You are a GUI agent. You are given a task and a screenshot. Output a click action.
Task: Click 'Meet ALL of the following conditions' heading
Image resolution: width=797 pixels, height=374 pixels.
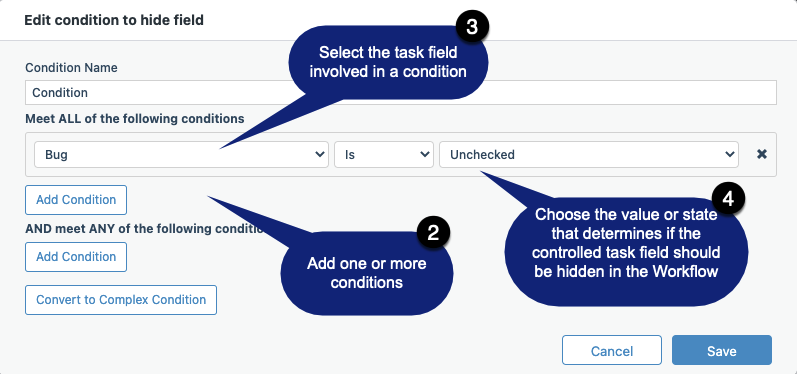(x=135, y=119)
